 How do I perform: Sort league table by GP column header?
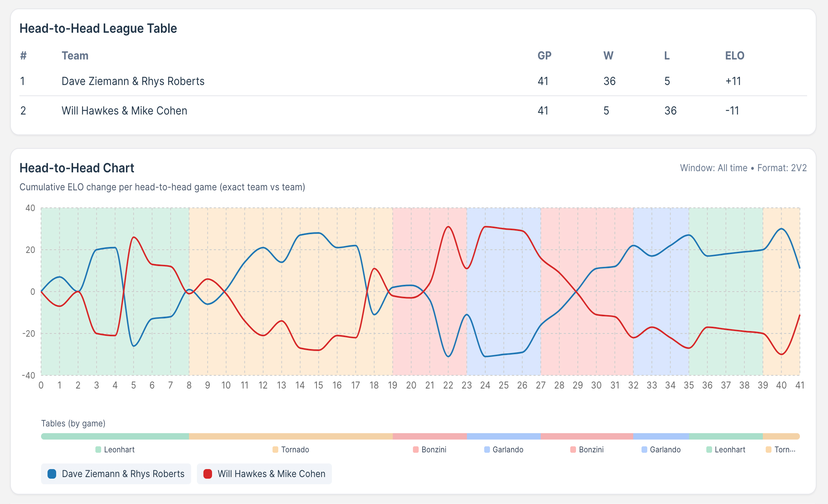click(544, 56)
